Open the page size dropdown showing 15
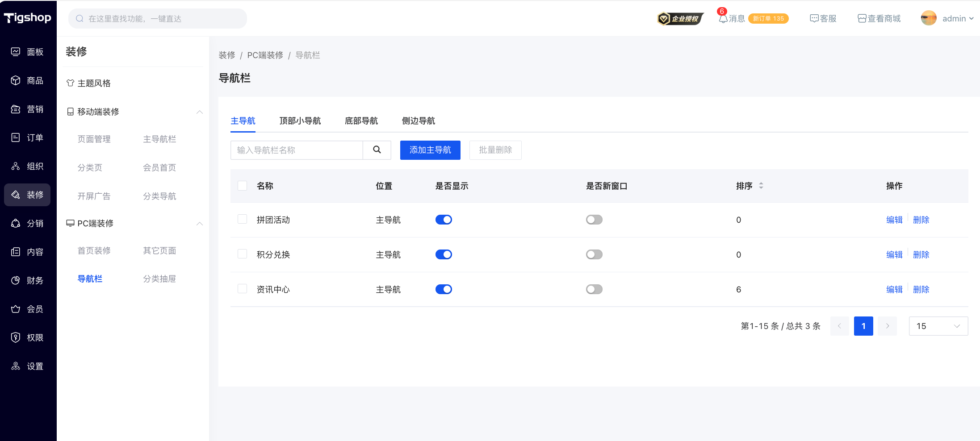This screenshot has height=441, width=980. [938, 326]
